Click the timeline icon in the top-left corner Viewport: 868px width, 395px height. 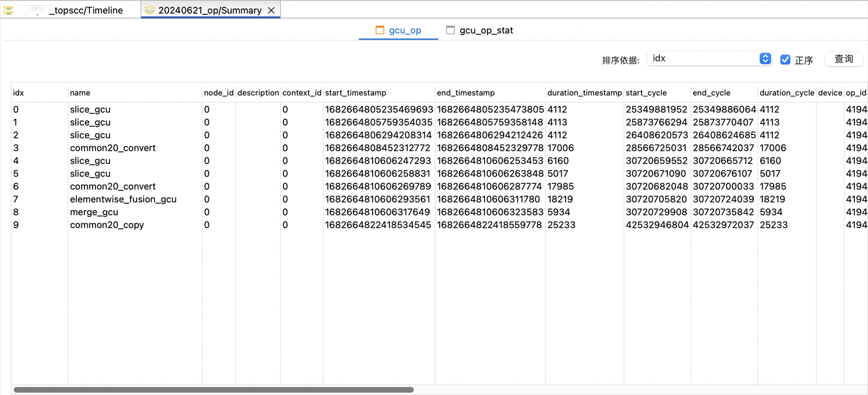coord(9,10)
